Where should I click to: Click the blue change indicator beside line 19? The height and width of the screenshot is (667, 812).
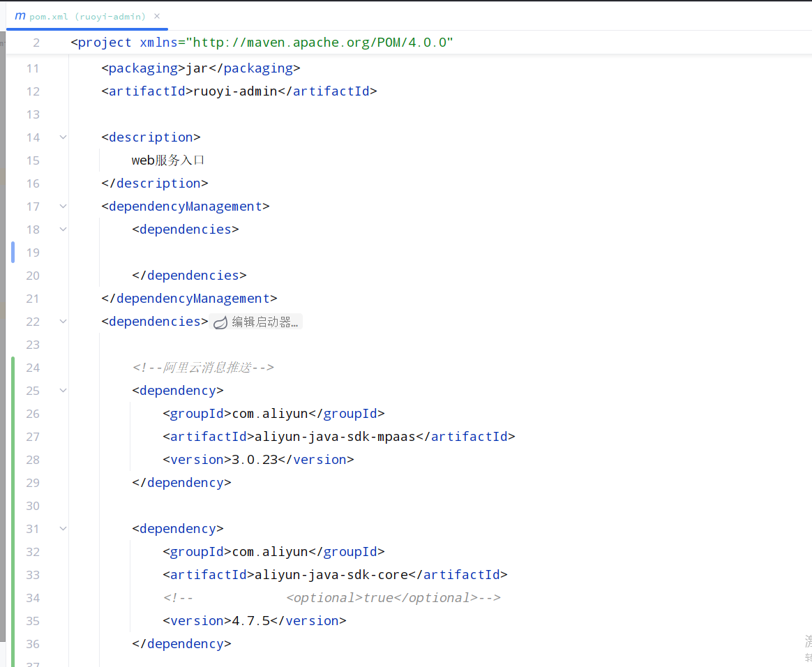click(x=13, y=252)
